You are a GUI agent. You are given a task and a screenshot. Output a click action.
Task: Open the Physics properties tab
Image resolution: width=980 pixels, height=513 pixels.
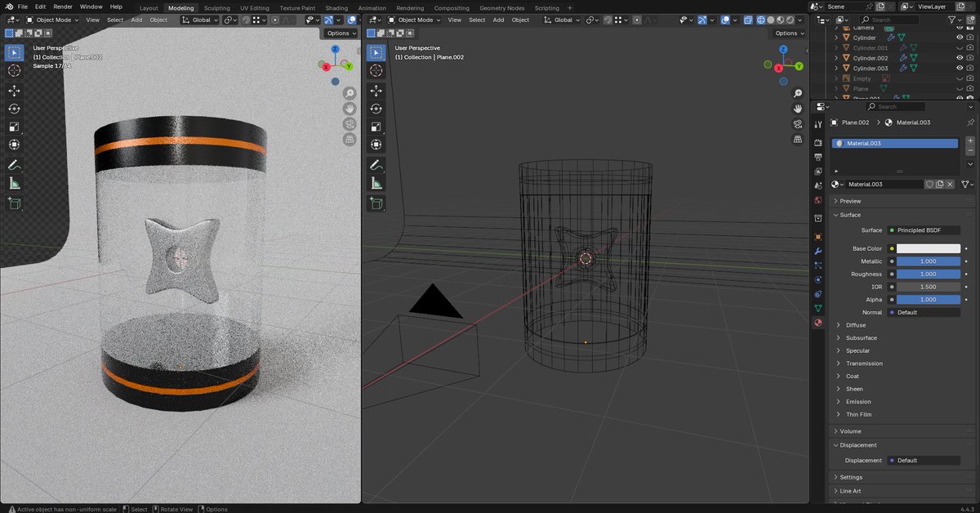[818, 279]
